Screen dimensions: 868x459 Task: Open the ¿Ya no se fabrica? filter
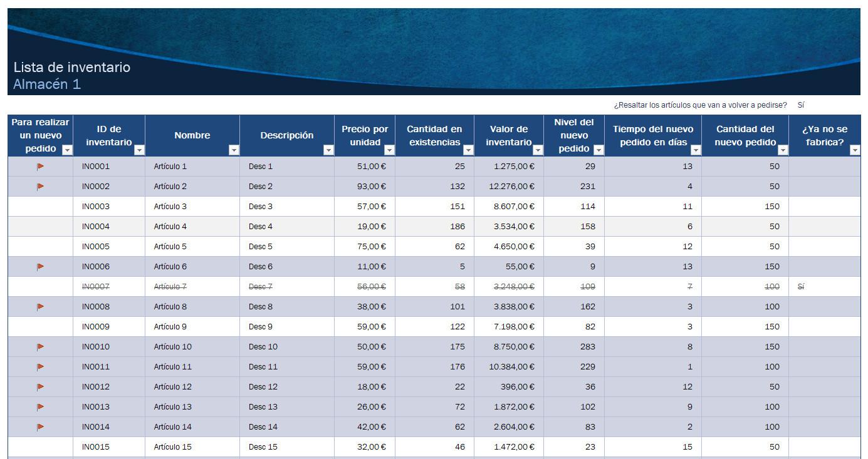coord(854,150)
